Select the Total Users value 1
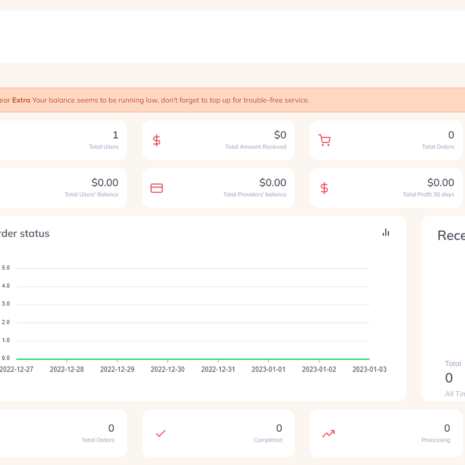This screenshot has width=465, height=465. 115,135
